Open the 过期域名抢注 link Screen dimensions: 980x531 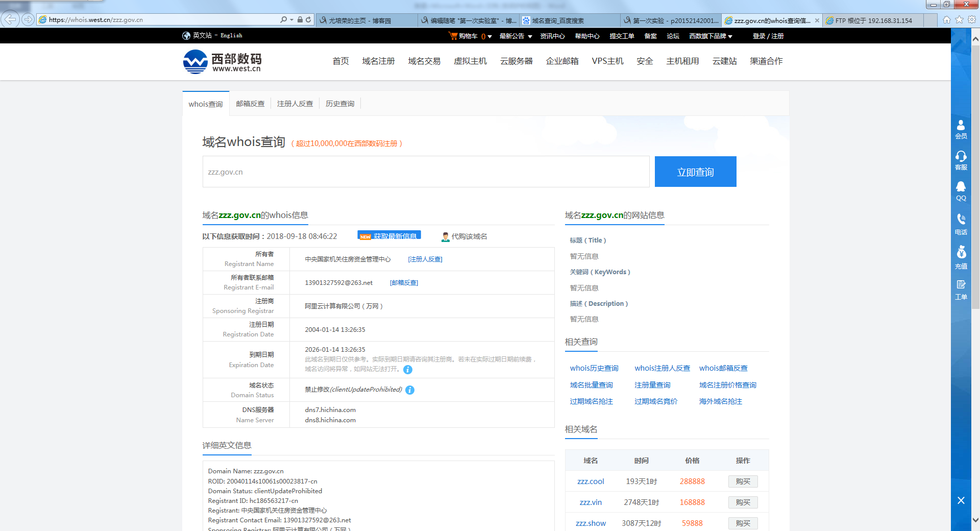pyautogui.click(x=592, y=401)
